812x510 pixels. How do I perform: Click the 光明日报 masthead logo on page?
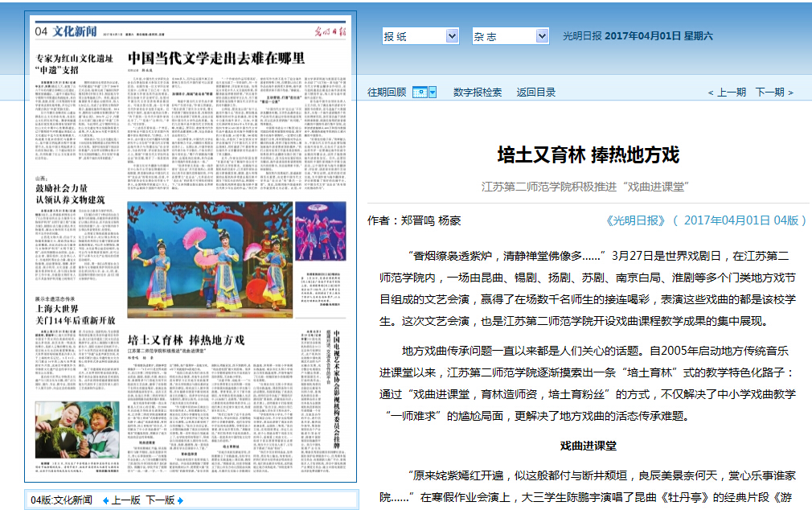(327, 31)
